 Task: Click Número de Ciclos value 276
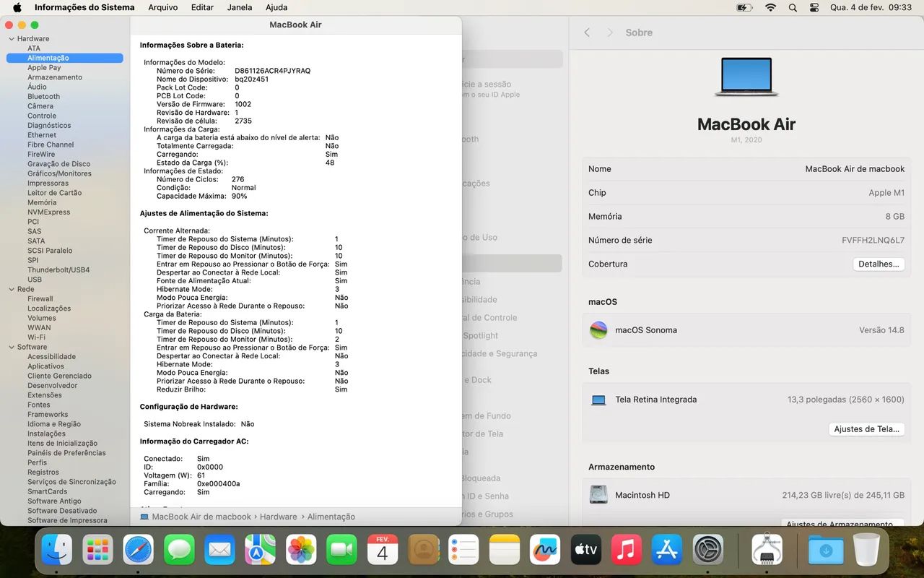tap(237, 179)
